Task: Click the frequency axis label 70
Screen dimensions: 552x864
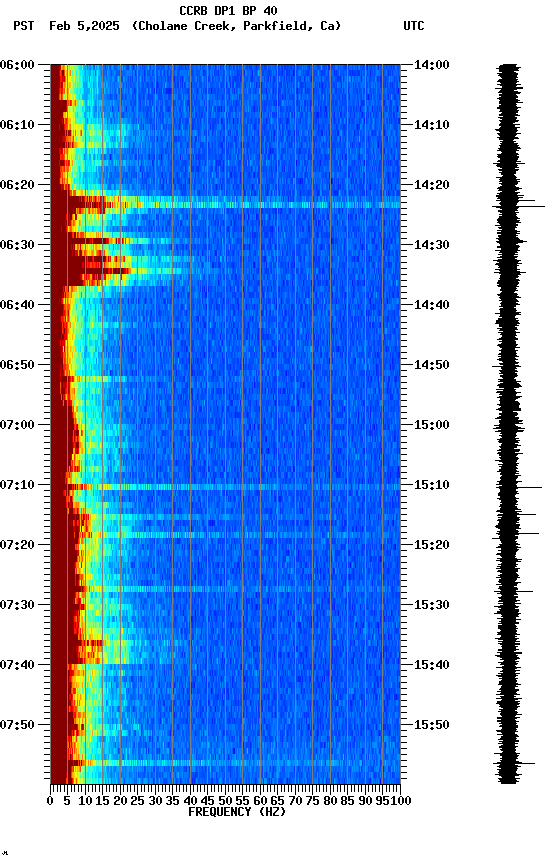Action: click(295, 802)
